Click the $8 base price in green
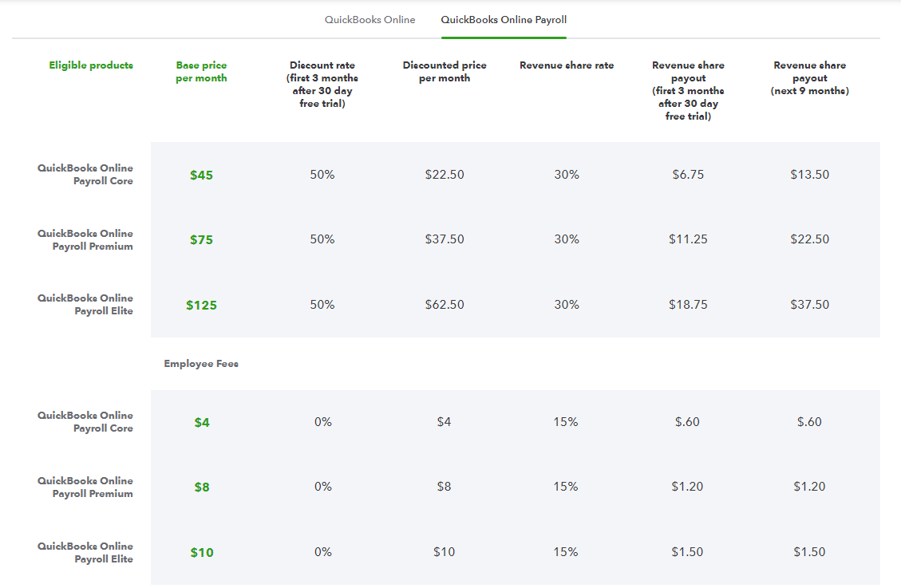Viewport: 901px width, 588px height. tap(202, 487)
